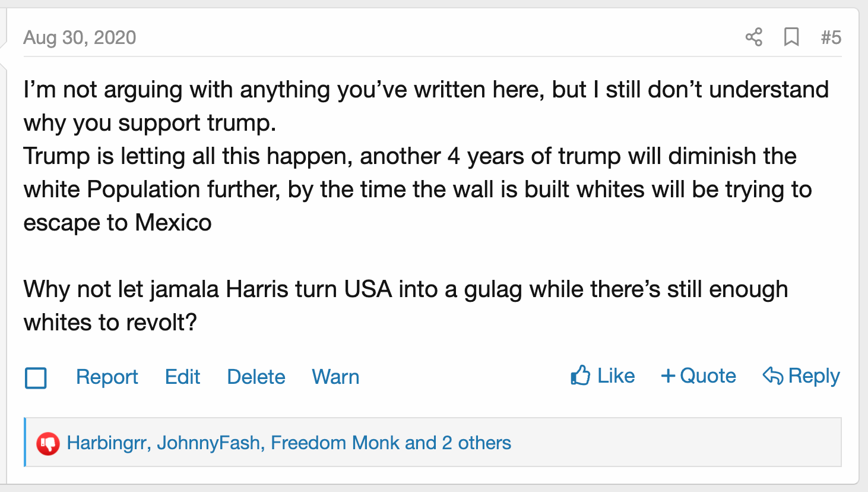Image resolution: width=868 pixels, height=492 pixels.
Task: Report this post
Action: tap(107, 377)
